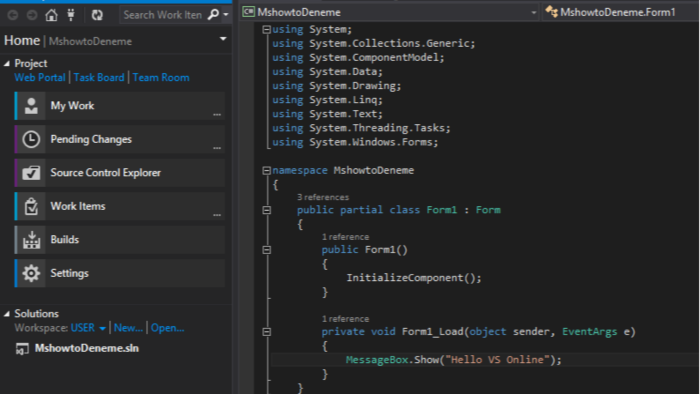Click the Pending Changes clock icon
Screen dimensions: 700x394
point(31,139)
